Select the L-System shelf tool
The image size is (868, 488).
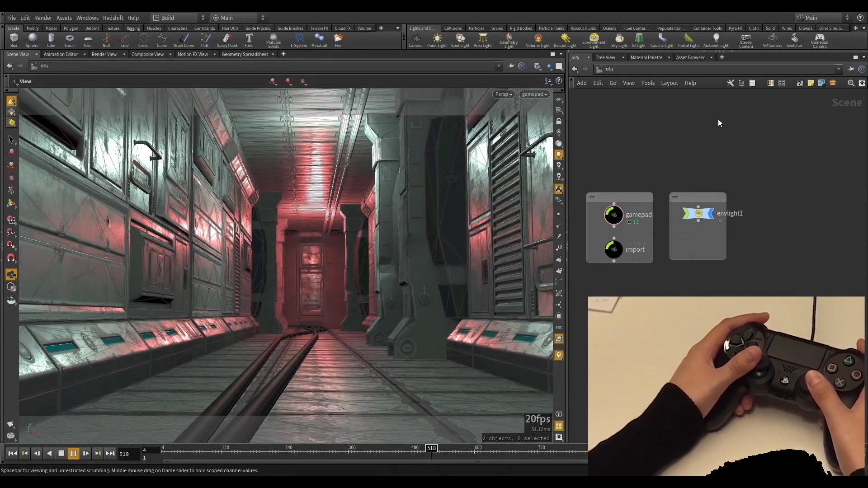point(299,41)
